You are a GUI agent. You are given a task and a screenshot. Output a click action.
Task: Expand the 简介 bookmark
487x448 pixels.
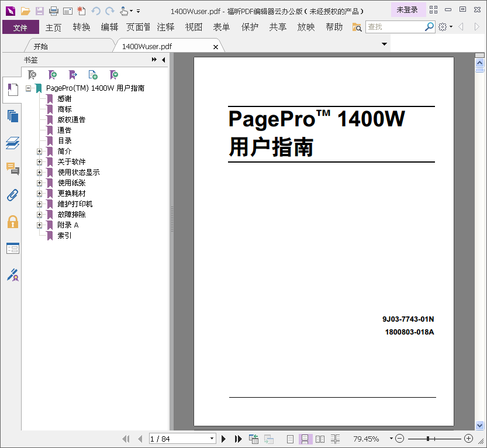click(x=39, y=151)
